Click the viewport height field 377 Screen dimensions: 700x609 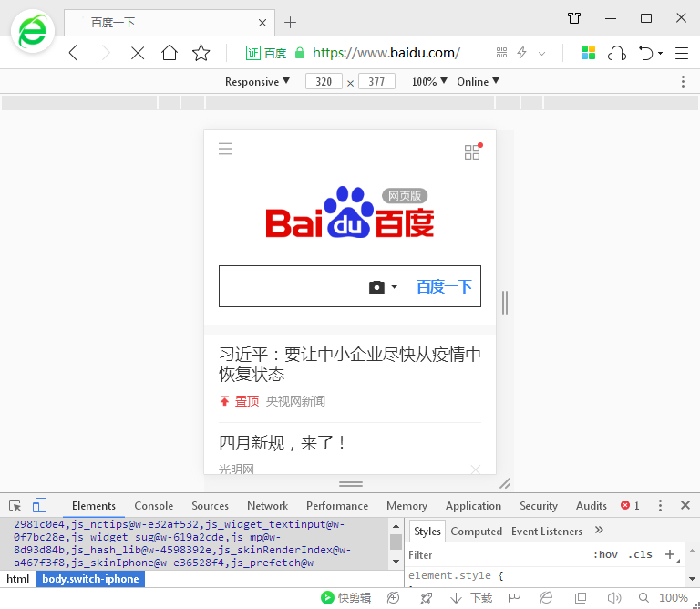(376, 82)
